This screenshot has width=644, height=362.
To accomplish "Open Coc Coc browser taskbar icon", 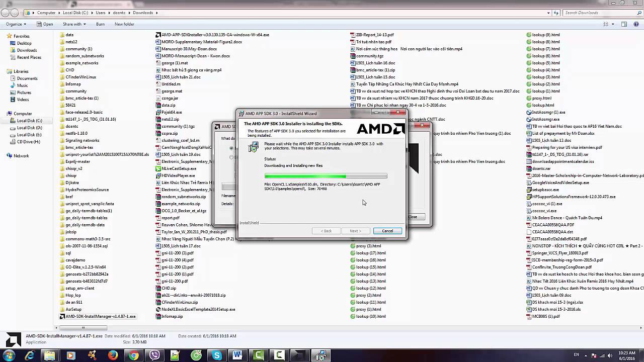I will [196, 355].
